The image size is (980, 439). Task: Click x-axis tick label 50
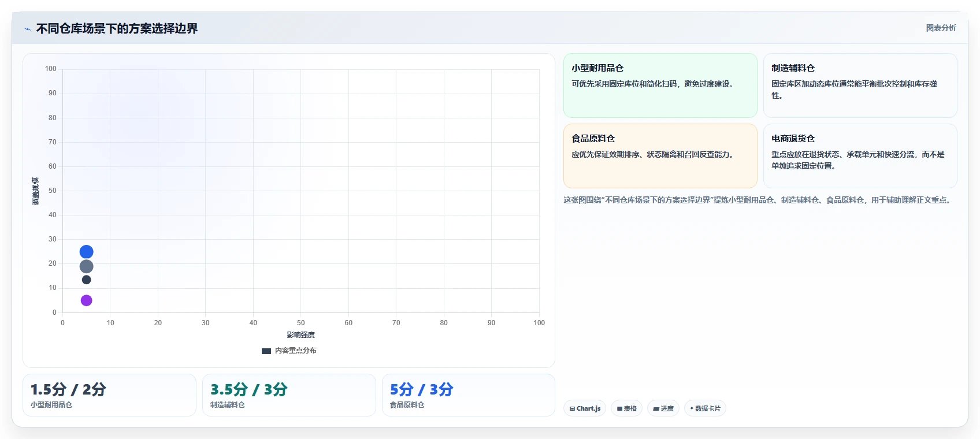[301, 323]
